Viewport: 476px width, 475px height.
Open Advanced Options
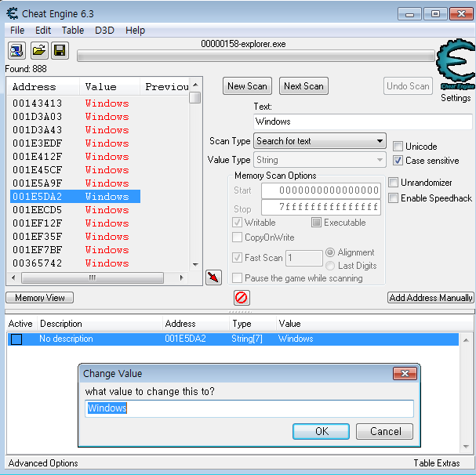(x=43, y=463)
